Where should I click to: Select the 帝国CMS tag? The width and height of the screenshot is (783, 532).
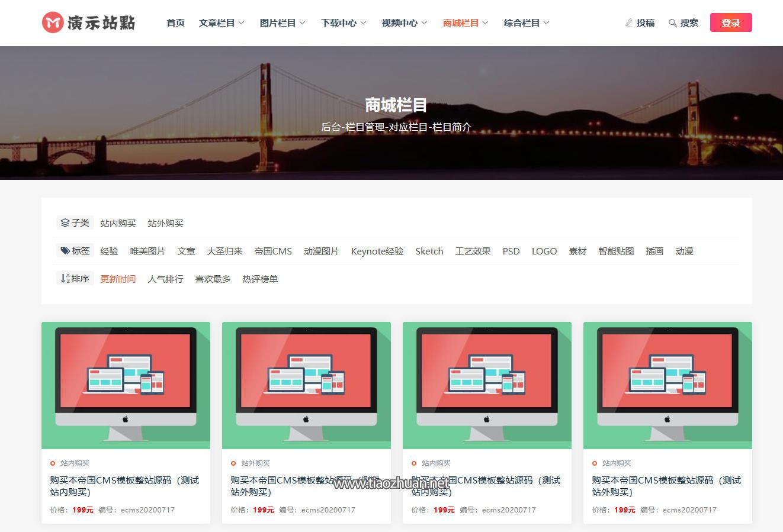(273, 251)
